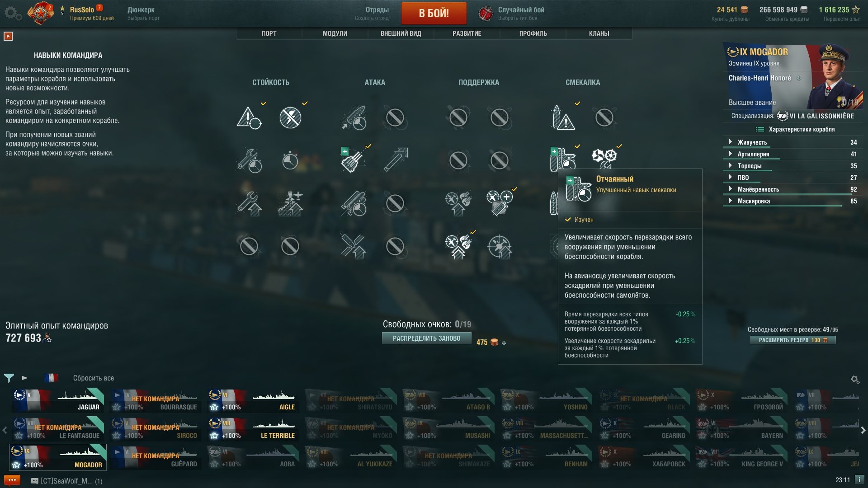The image size is (868, 488).
Task: Open carousel settings gear above ship list
Action: (x=855, y=380)
